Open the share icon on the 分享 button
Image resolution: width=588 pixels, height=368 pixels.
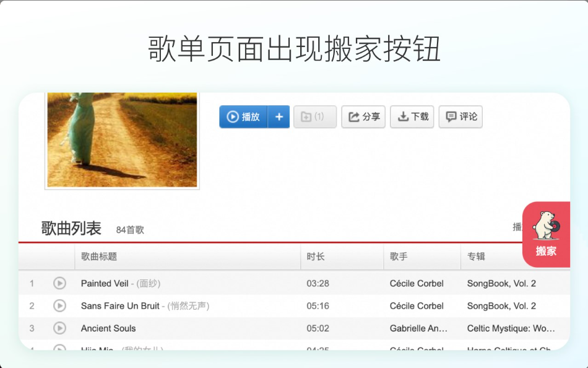pyautogui.click(x=353, y=116)
